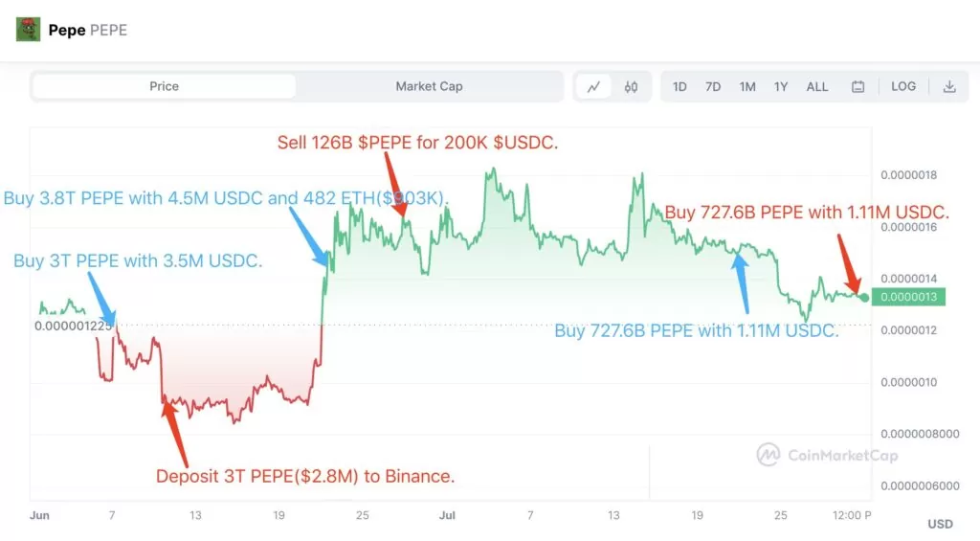Image resolution: width=980 pixels, height=541 pixels.
Task: Toggle LOG scale on the chart
Action: 903,86
